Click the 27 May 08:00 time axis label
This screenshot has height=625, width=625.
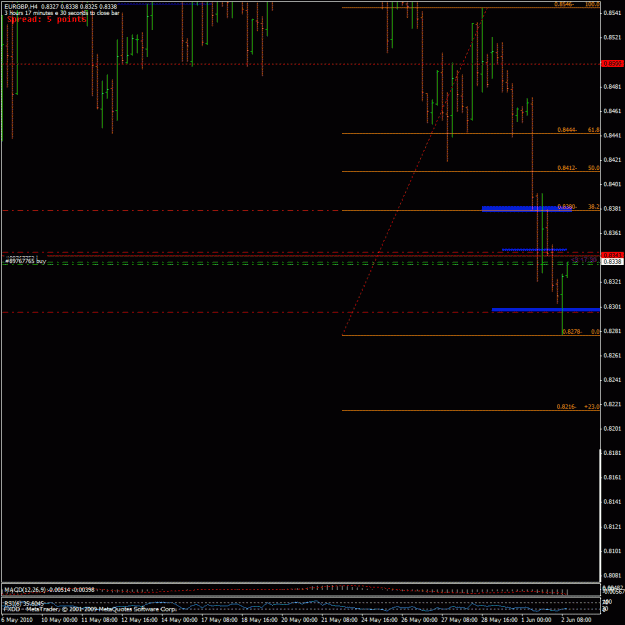[460, 620]
